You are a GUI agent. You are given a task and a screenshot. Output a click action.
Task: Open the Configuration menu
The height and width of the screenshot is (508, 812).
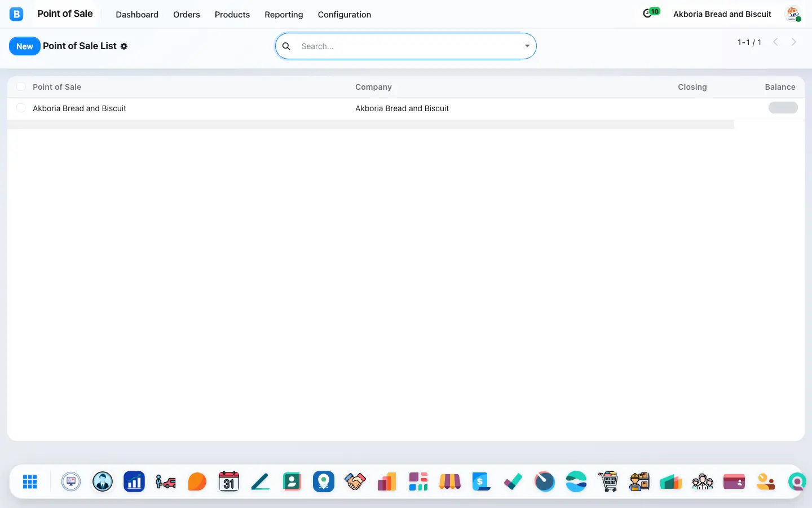[345, 15]
